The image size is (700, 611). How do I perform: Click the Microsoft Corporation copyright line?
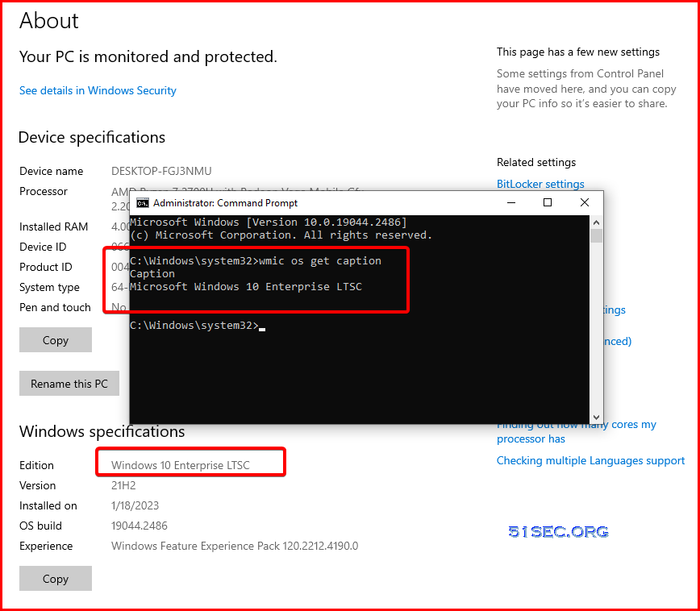click(281, 235)
